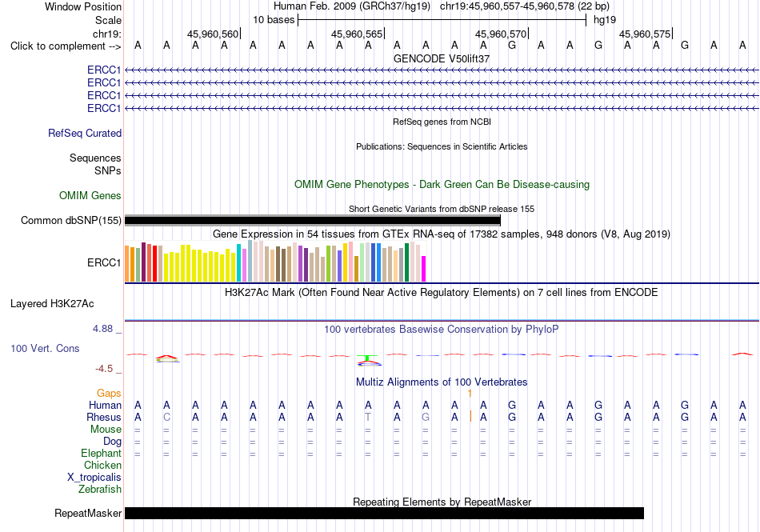Click the 45,960,565 position marker
This screenshot has width=760, height=532.
358,34
